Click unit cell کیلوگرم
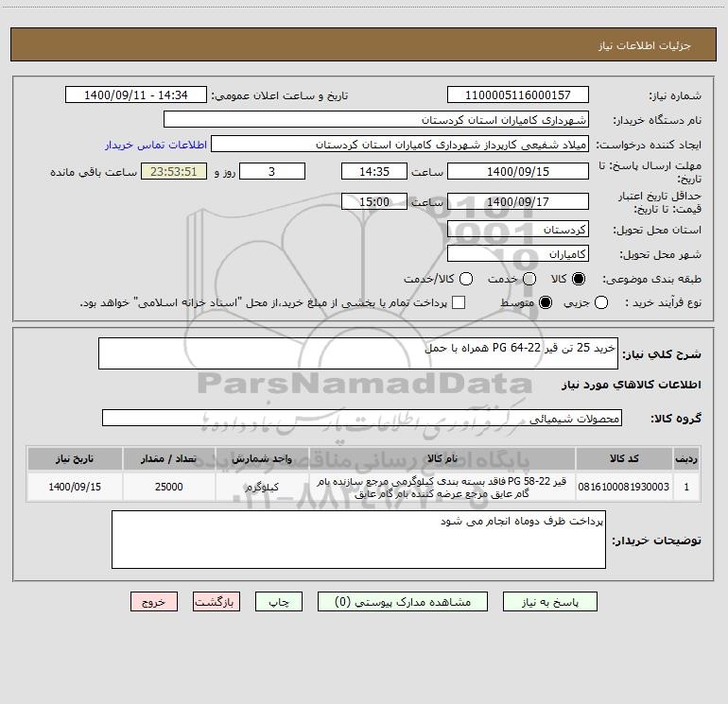Screen dimensions: 728x704 [x=262, y=487]
